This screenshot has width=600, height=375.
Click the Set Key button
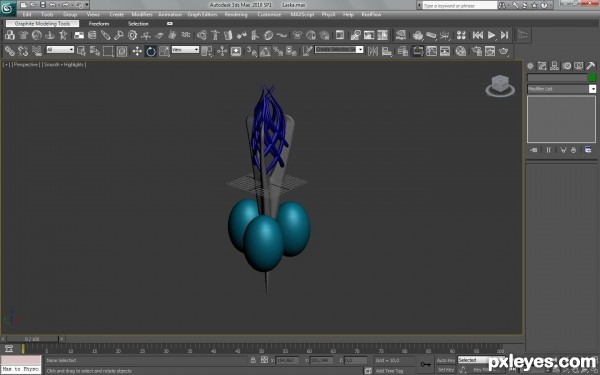click(x=445, y=370)
